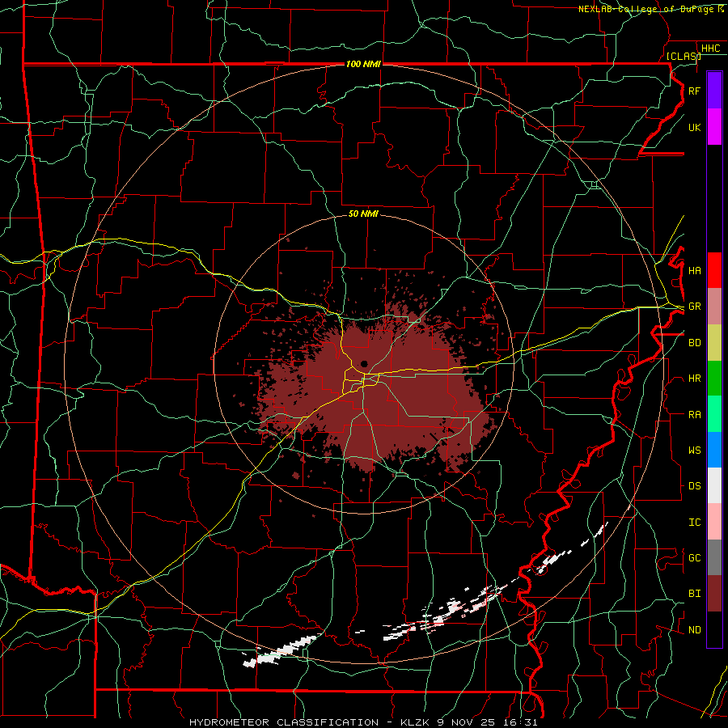Click the black radar site dot
This screenshot has width=728, height=728.
click(364, 363)
